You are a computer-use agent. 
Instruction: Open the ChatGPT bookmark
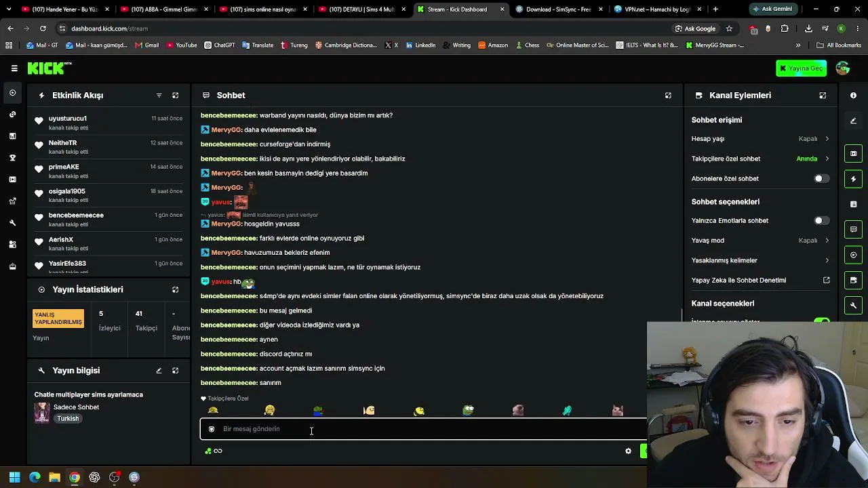(219, 45)
